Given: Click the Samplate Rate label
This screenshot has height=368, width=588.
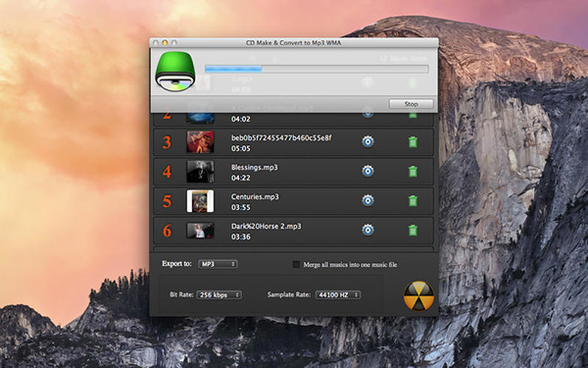Looking at the screenshot, I should (x=289, y=294).
